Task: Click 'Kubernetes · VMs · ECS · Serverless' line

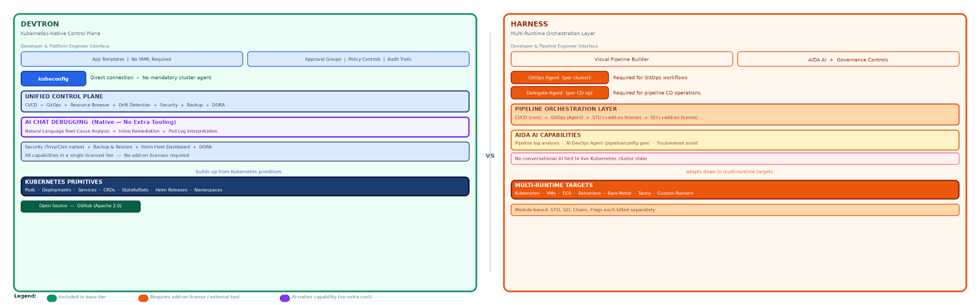Action: coord(605,194)
